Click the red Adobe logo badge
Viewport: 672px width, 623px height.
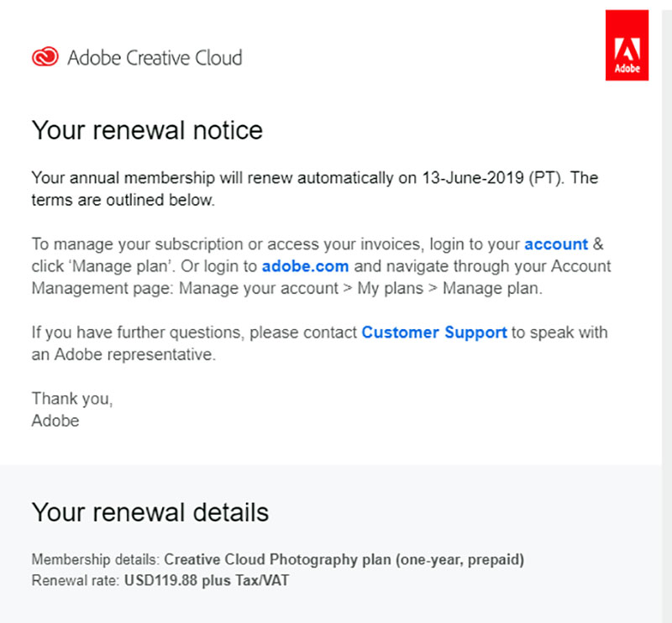point(627,45)
